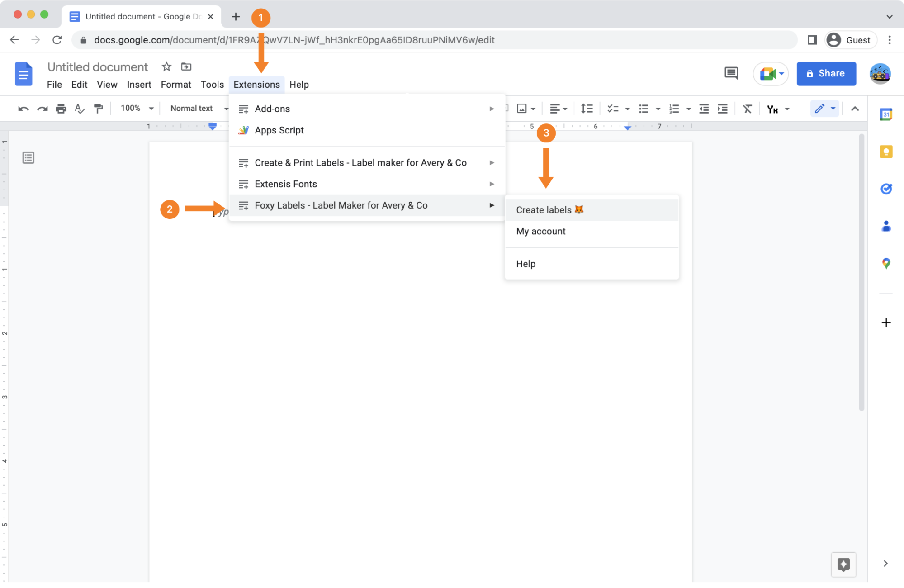The height and width of the screenshot is (588, 904).
Task: Click the account avatar picture
Action: 880,74
